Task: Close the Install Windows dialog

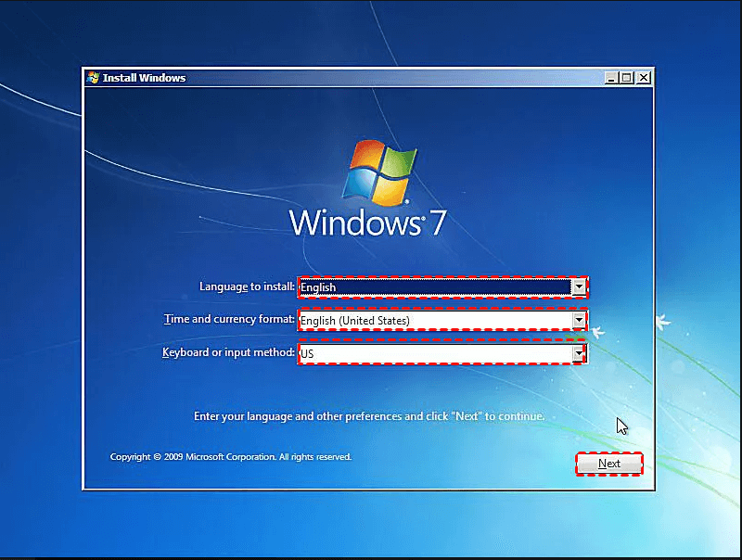Action: (644, 78)
